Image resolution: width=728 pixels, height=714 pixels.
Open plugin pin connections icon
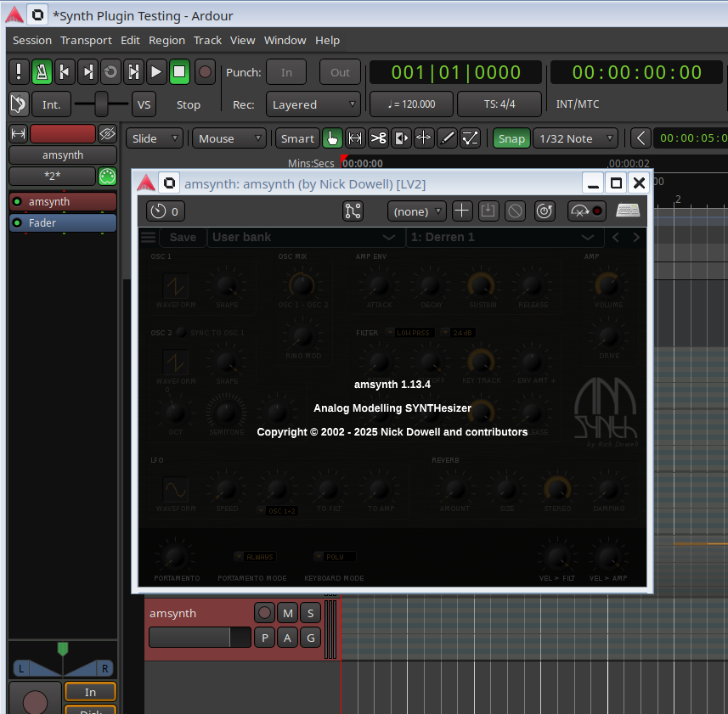pyautogui.click(x=353, y=211)
